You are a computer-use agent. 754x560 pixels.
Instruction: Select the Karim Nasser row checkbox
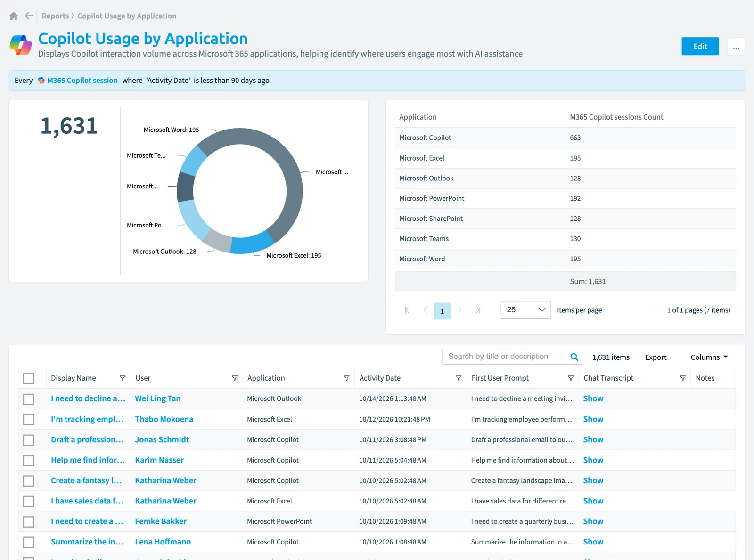coord(29,460)
